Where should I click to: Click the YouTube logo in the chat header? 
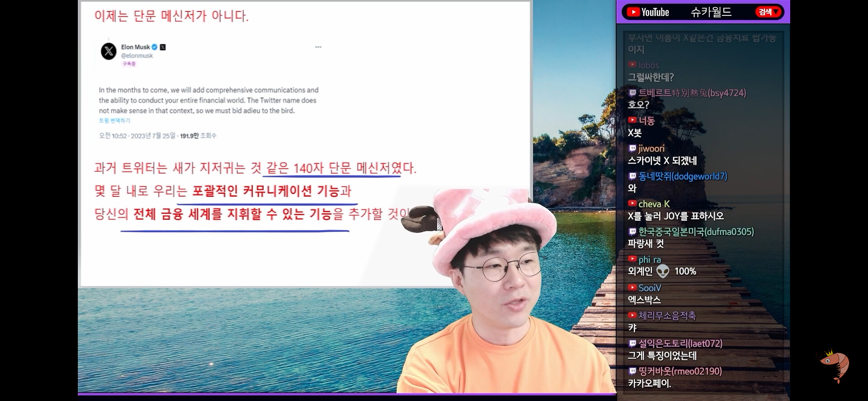(648, 12)
